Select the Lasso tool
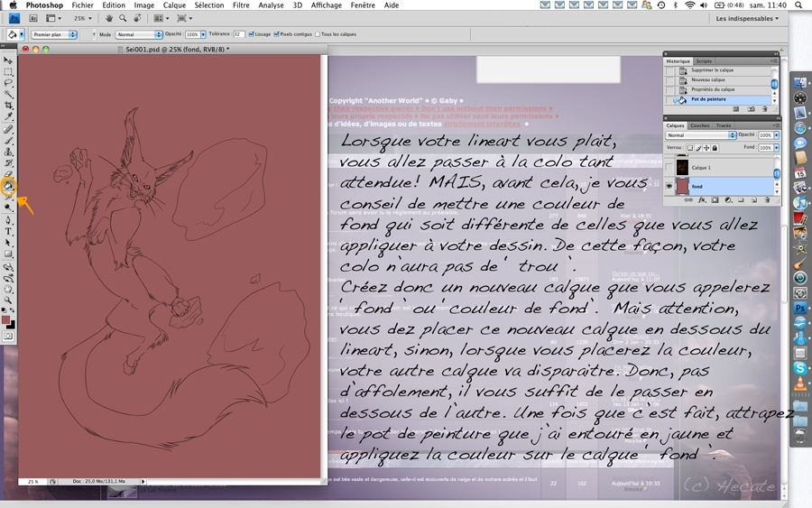 [8, 83]
